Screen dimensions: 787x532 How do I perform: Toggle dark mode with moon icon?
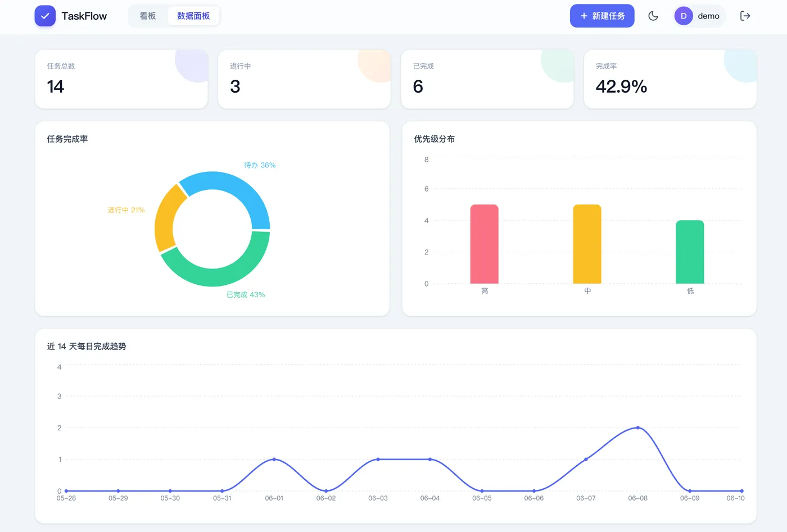[653, 16]
